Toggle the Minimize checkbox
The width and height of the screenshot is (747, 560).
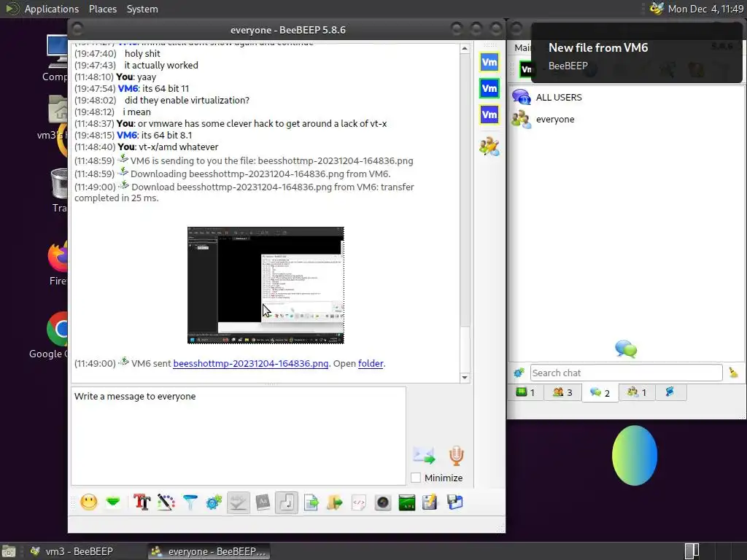click(416, 478)
